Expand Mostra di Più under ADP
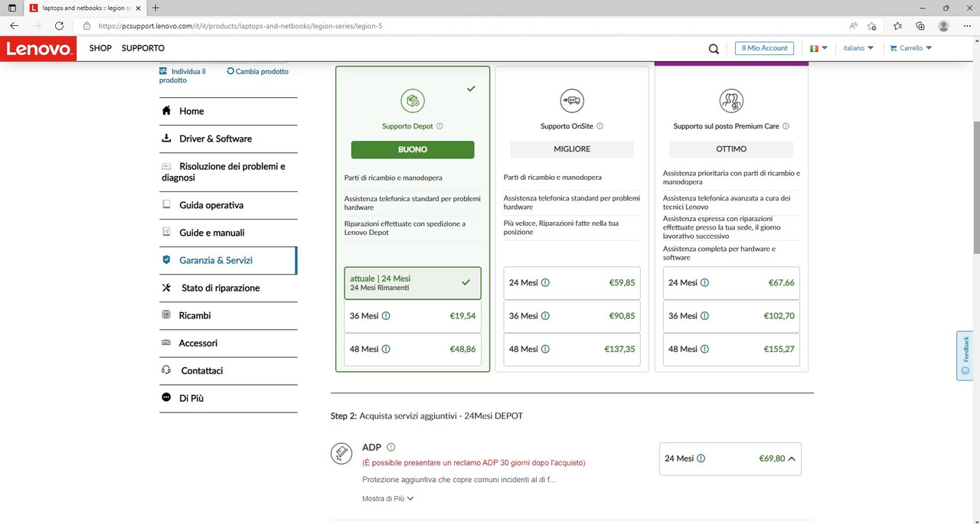Image resolution: width=980 pixels, height=525 pixels. (x=388, y=498)
